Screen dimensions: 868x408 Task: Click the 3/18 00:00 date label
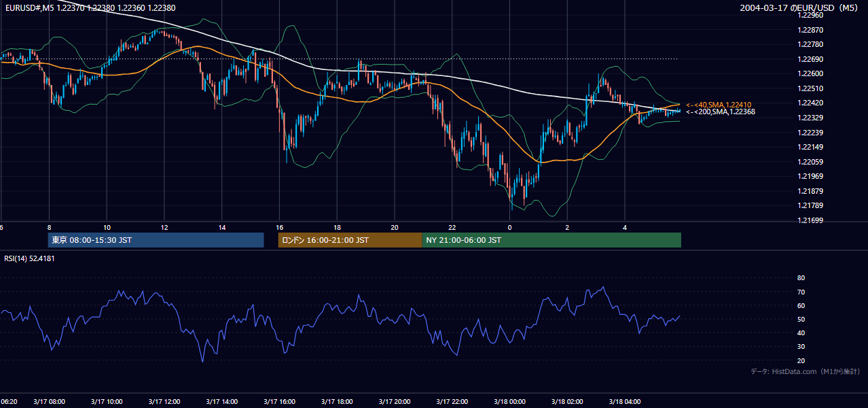(x=509, y=402)
